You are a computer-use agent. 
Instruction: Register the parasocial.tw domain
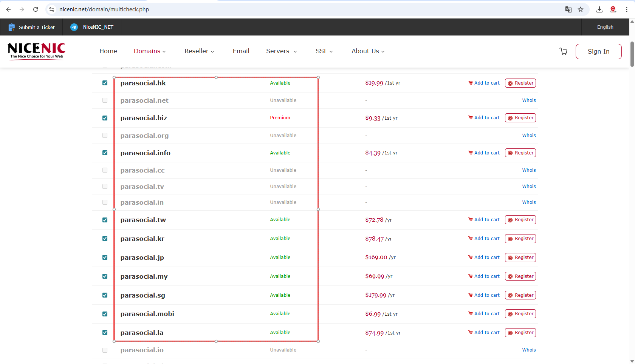tap(520, 220)
